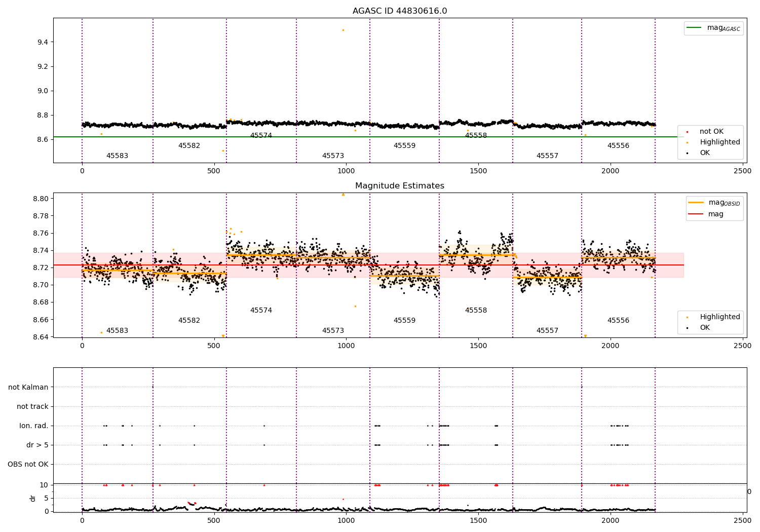
Task: Click the 9.4 y-axis tick label
Action: [43, 42]
